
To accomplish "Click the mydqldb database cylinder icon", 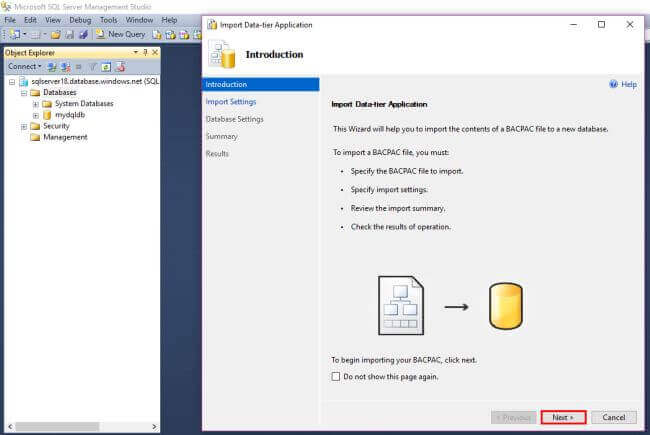I will coord(47,115).
